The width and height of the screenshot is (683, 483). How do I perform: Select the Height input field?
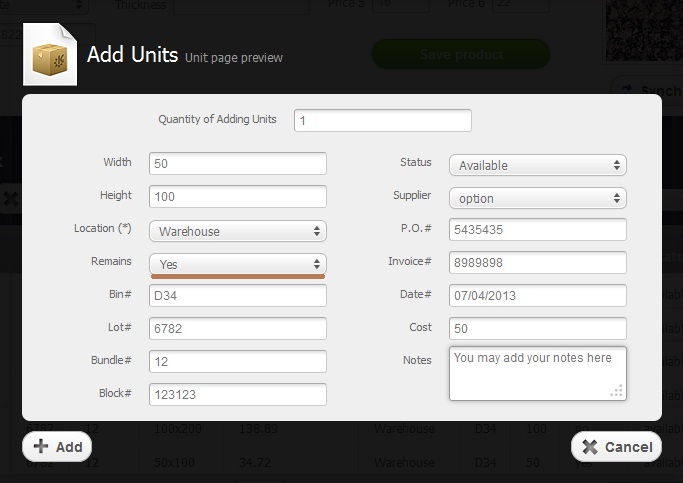tap(238, 197)
